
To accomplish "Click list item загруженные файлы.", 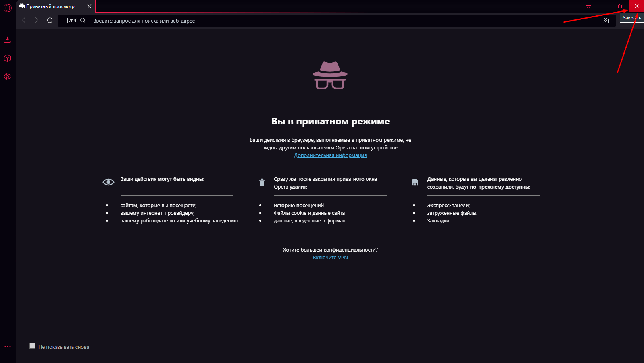I will 452,213.
